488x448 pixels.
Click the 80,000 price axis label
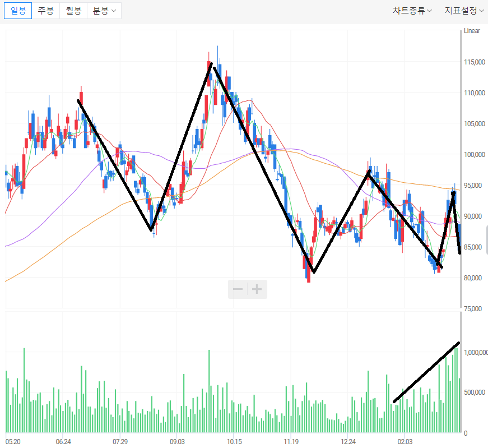tap(473, 278)
